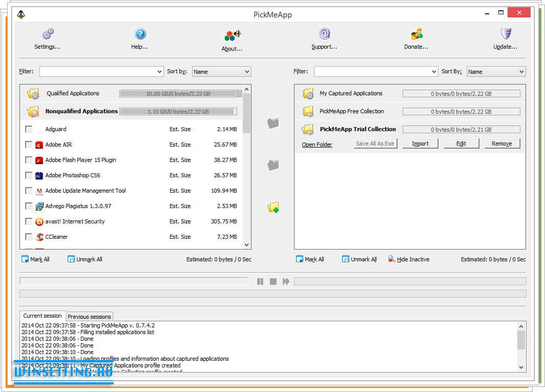This screenshot has width=545, height=392.
Task: Click into the left Filter input field
Action: [x=97, y=72]
